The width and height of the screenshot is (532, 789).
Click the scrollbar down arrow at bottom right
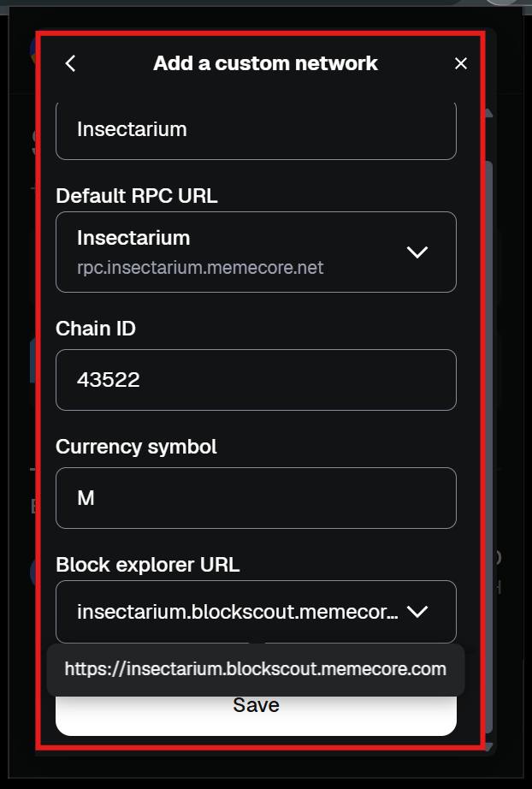(490, 746)
